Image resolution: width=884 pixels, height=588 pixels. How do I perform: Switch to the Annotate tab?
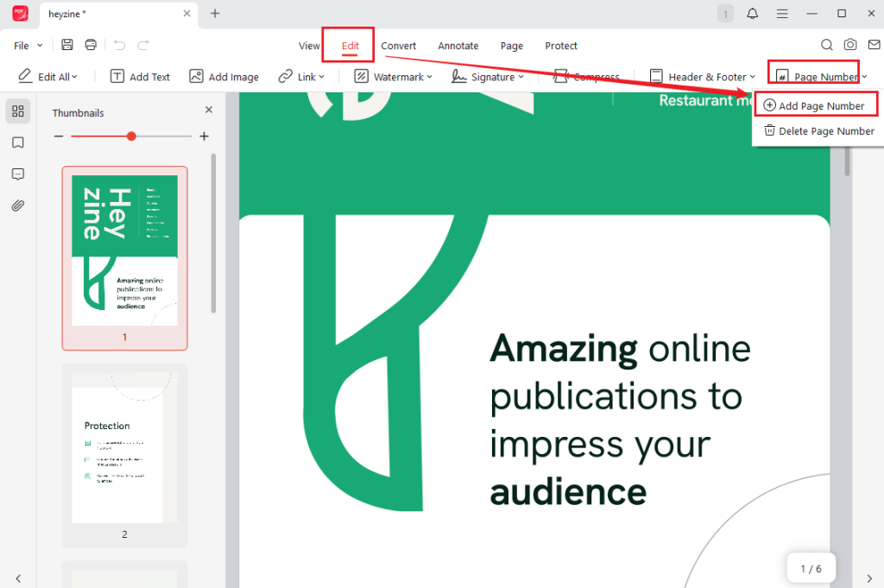click(458, 46)
